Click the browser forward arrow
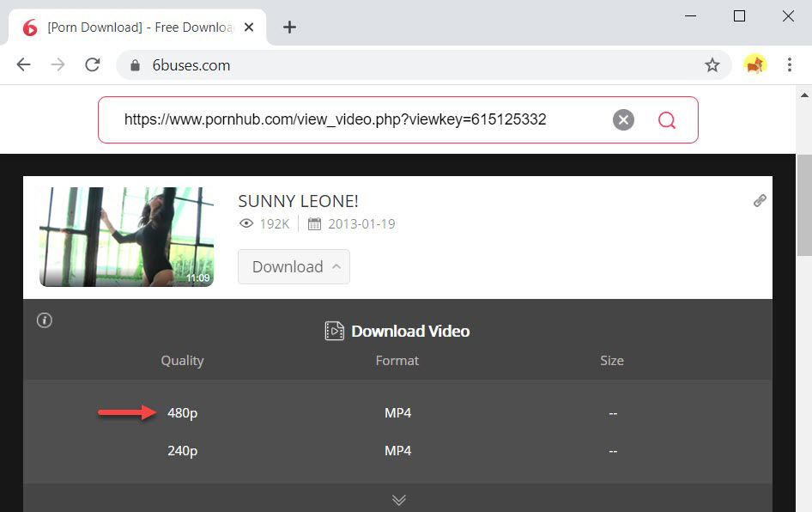 (58, 64)
